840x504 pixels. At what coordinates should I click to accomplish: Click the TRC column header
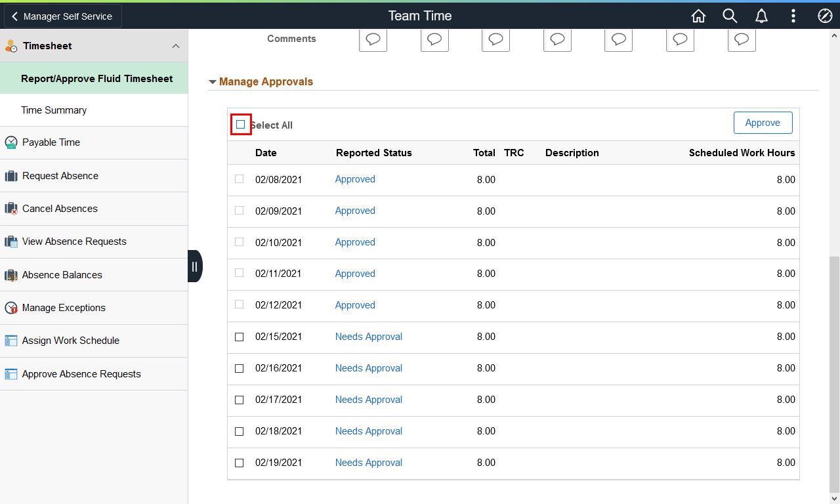(514, 153)
